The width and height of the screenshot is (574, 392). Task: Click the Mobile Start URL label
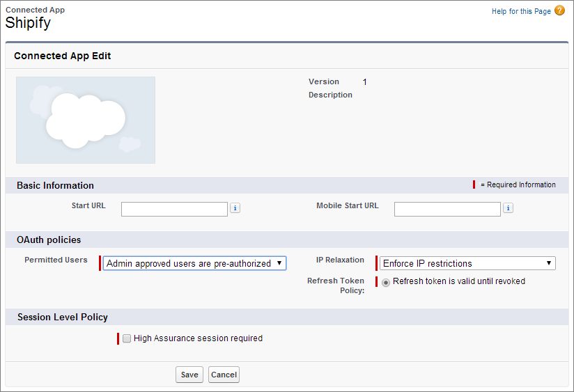pyautogui.click(x=348, y=205)
